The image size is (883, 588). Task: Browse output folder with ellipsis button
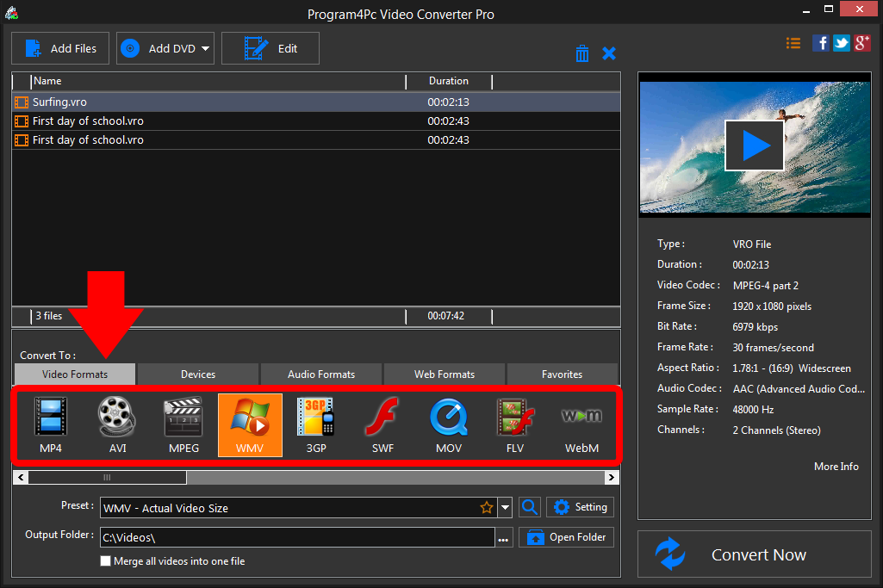point(504,538)
